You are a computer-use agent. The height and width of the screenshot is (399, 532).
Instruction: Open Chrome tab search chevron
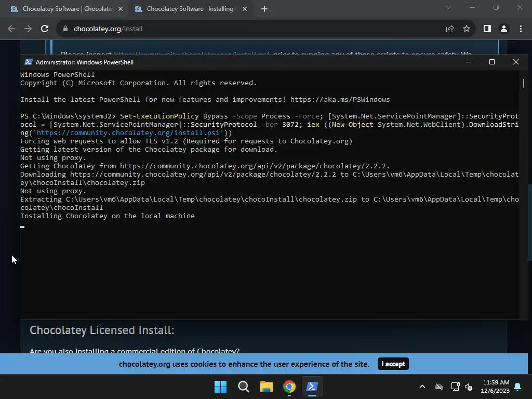click(x=448, y=7)
